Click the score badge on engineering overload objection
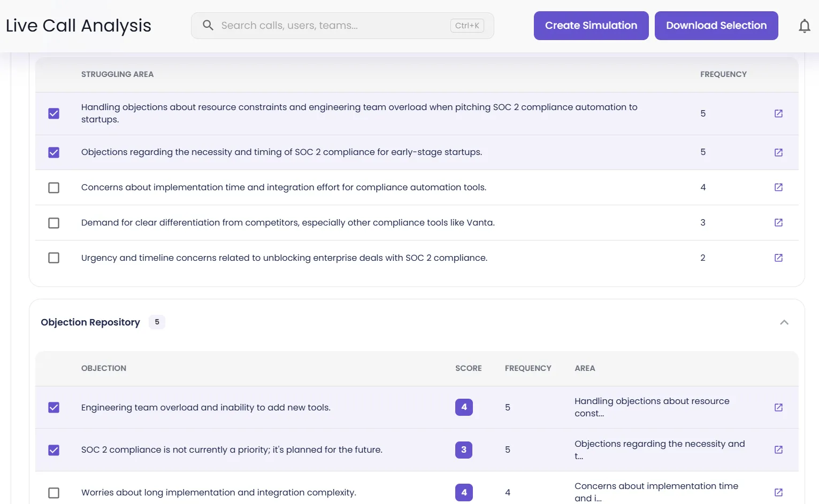This screenshot has width=819, height=504. coord(464,407)
